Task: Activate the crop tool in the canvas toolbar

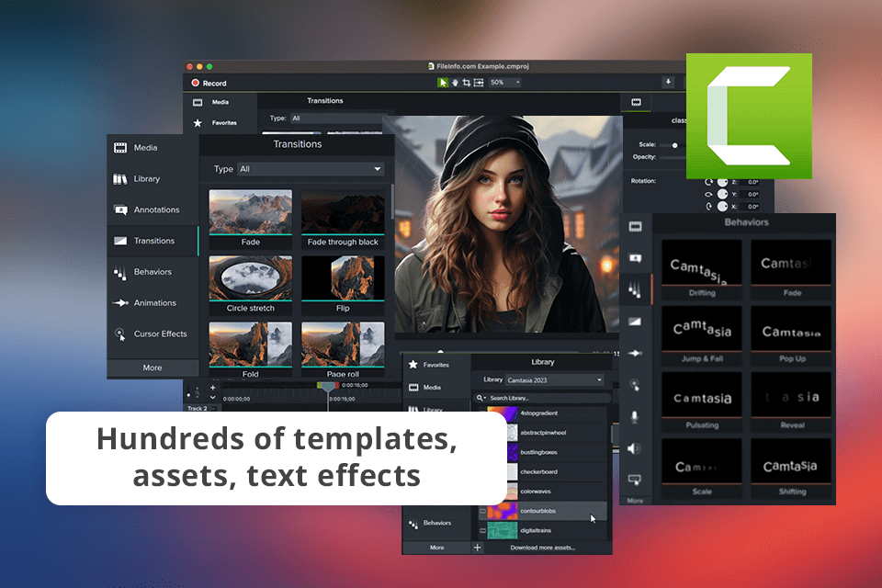Action: click(x=467, y=83)
